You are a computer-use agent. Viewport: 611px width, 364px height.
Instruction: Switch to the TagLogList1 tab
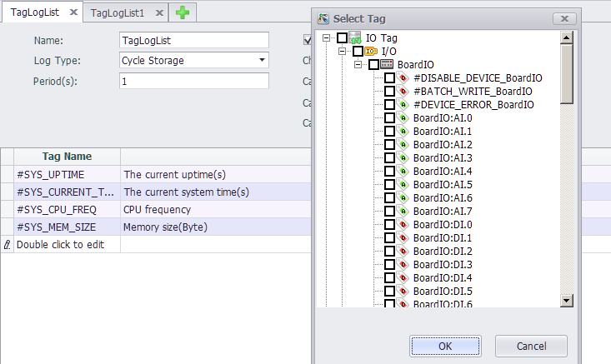[x=118, y=13]
